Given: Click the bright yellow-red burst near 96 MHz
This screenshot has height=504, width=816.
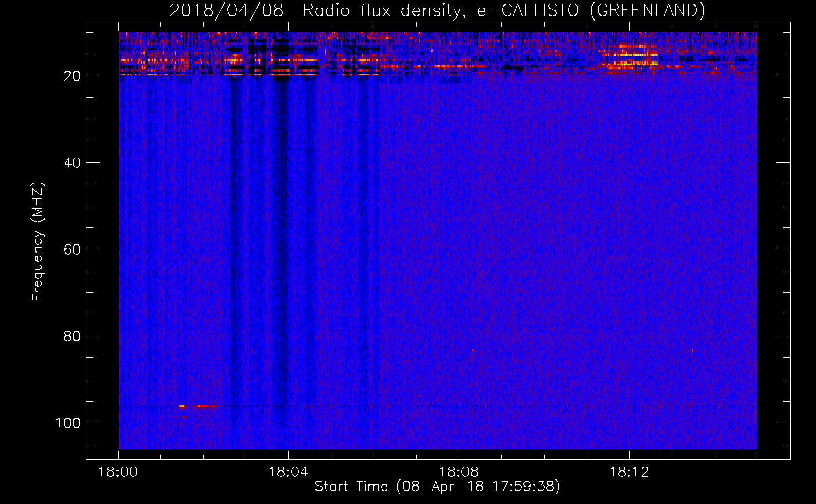Looking at the screenshot, I should (198, 406).
